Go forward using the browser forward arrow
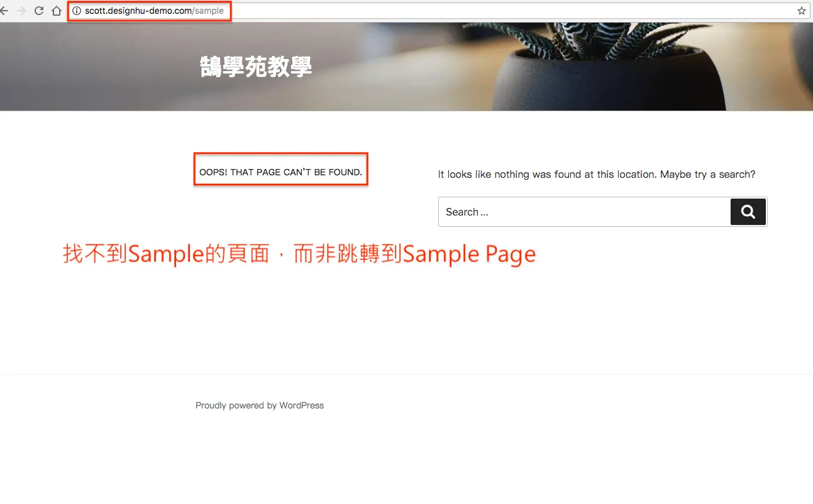 point(21,11)
